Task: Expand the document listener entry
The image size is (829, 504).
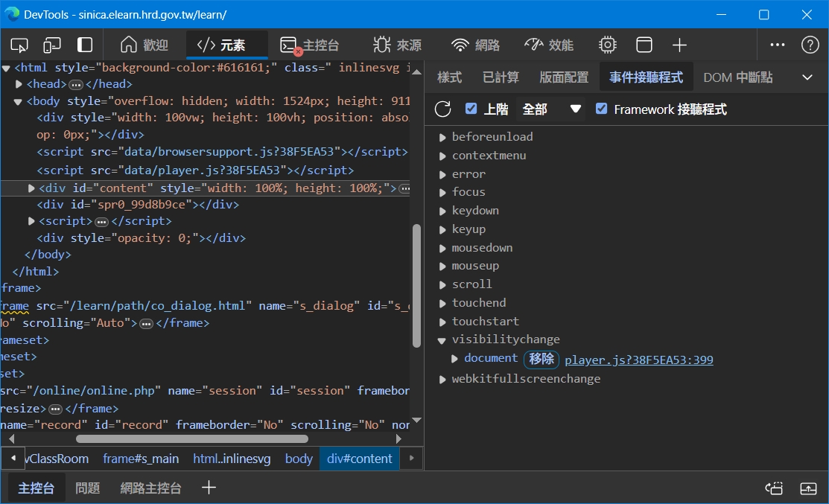Action: point(454,359)
